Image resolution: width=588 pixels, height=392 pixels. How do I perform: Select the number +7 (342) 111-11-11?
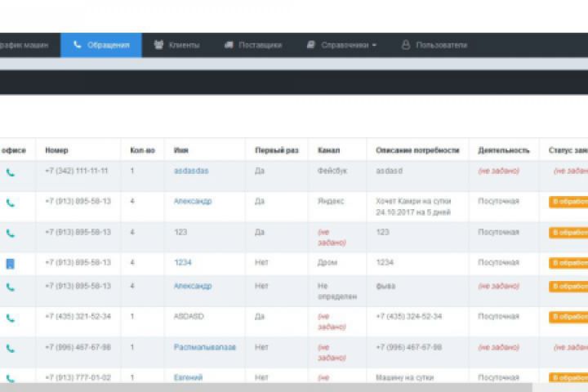pyautogui.click(x=77, y=171)
